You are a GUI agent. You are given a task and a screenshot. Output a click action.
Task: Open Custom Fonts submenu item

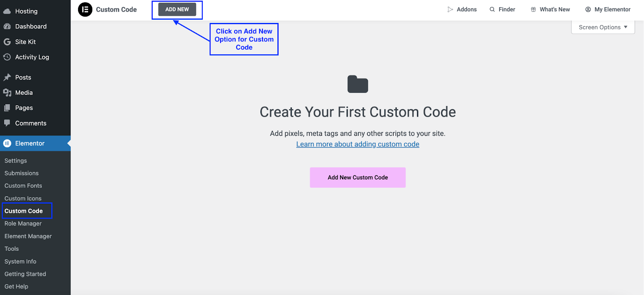click(x=23, y=186)
